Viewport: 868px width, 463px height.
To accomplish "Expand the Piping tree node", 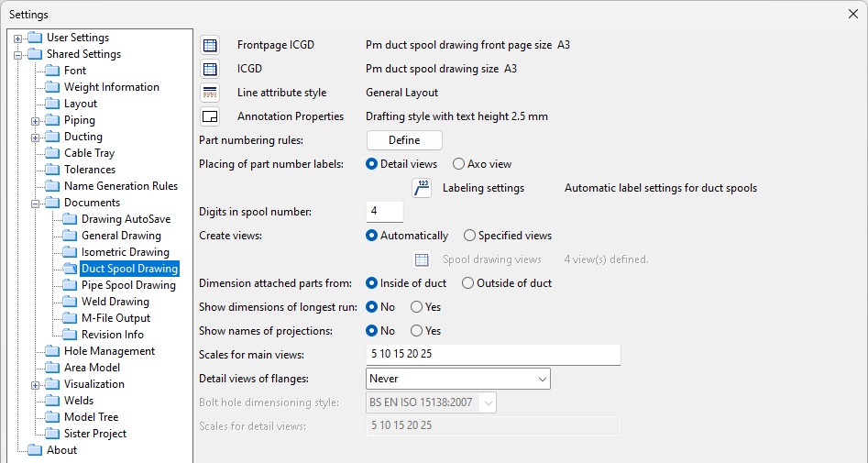I will [x=36, y=121].
